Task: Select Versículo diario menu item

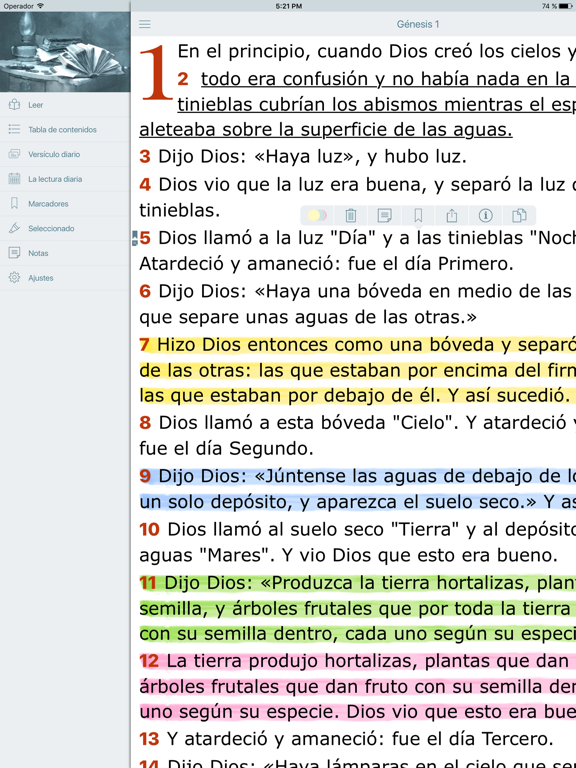Action: [x=65, y=154]
